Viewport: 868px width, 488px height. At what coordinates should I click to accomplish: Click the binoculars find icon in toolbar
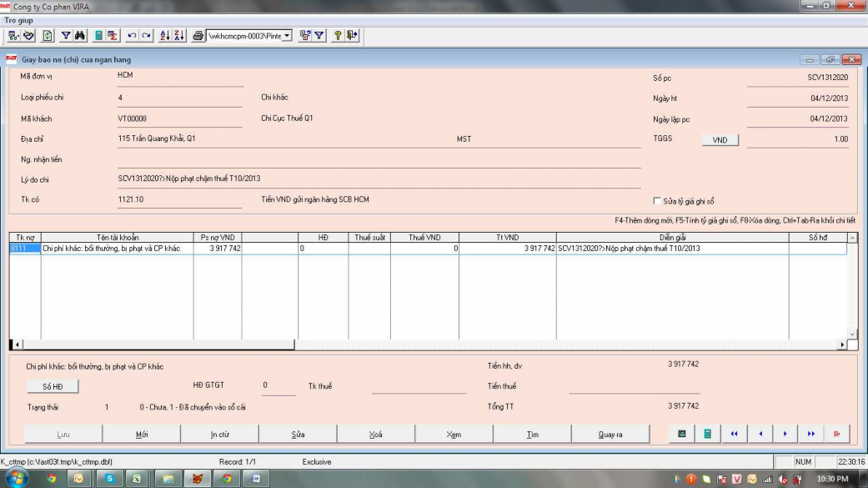[80, 36]
